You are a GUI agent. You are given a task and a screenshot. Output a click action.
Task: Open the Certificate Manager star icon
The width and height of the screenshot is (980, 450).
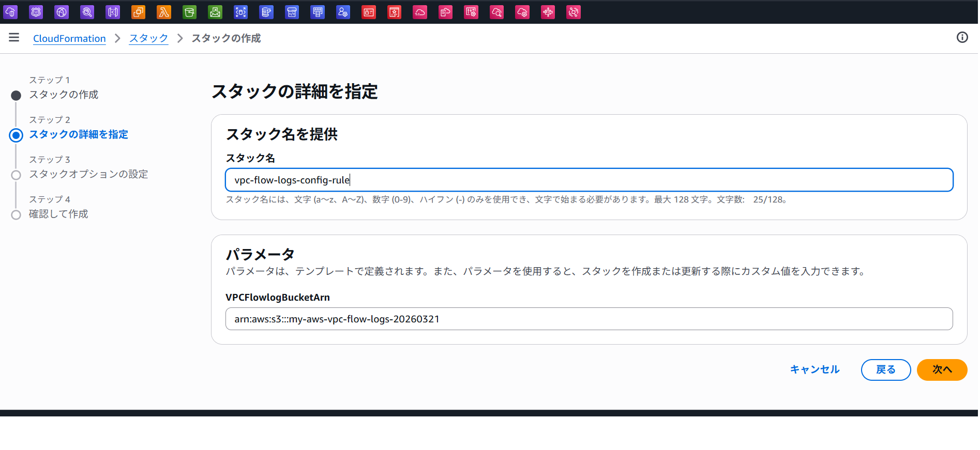click(x=395, y=12)
